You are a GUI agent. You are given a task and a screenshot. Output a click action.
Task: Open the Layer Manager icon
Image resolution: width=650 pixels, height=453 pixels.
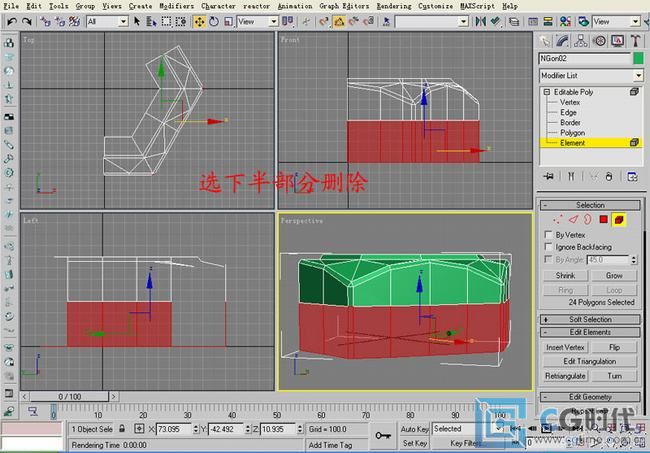tap(514, 21)
